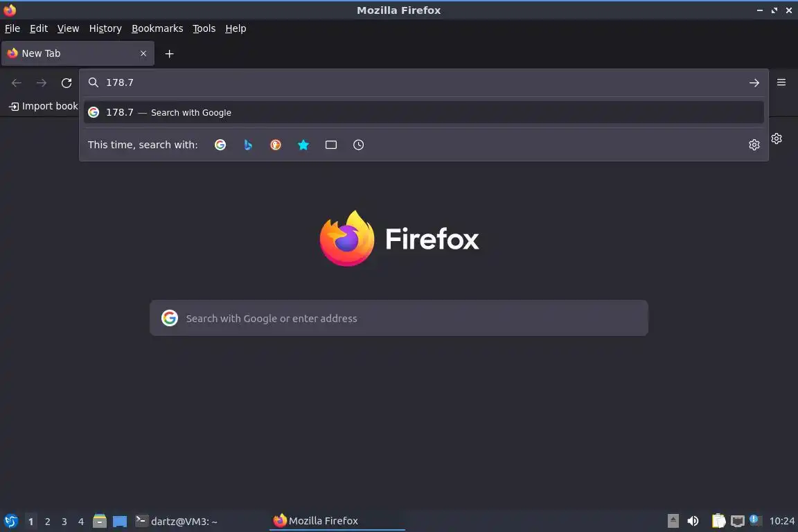
Task: Switch to dartz@VM3 terminal window
Action: [177, 522]
